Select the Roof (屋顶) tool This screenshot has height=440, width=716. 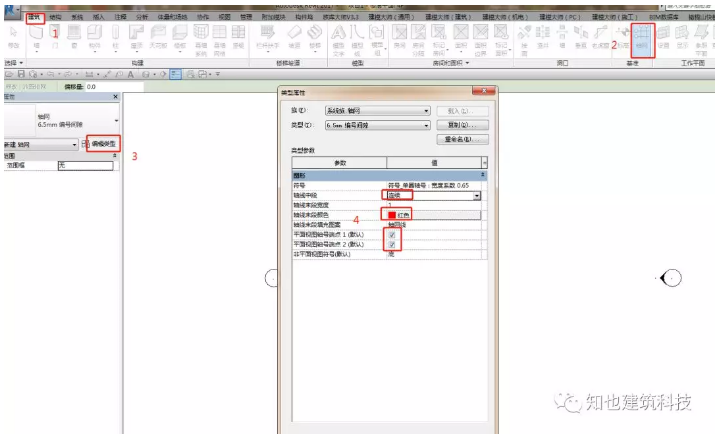pos(137,37)
